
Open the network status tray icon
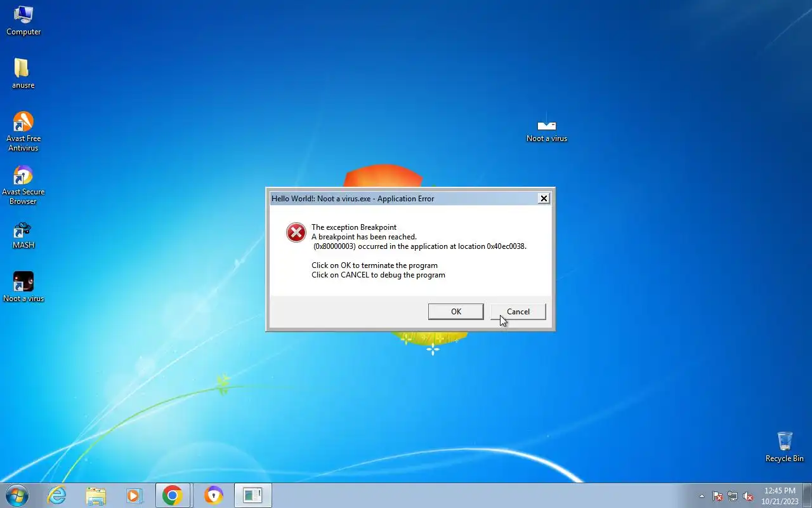(733, 496)
